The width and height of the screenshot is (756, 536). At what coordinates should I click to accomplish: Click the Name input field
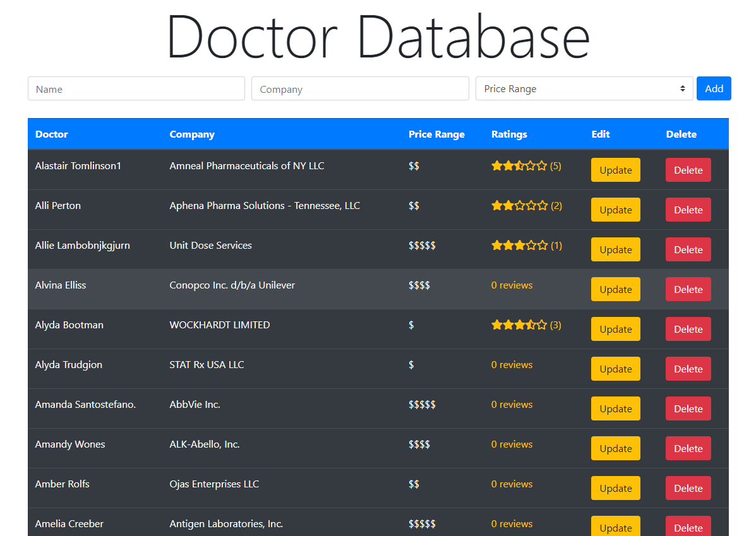[x=136, y=89]
